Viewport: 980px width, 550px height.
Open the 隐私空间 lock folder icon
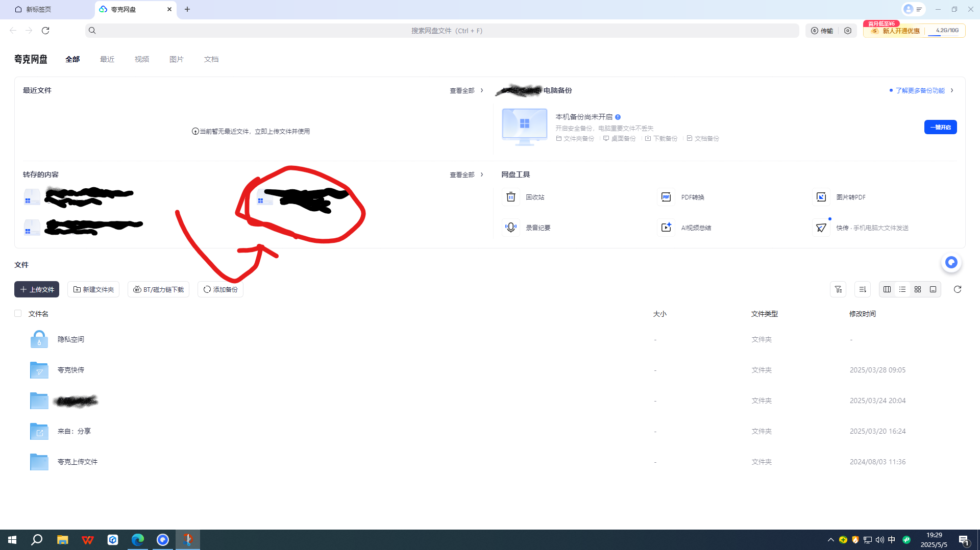point(39,339)
